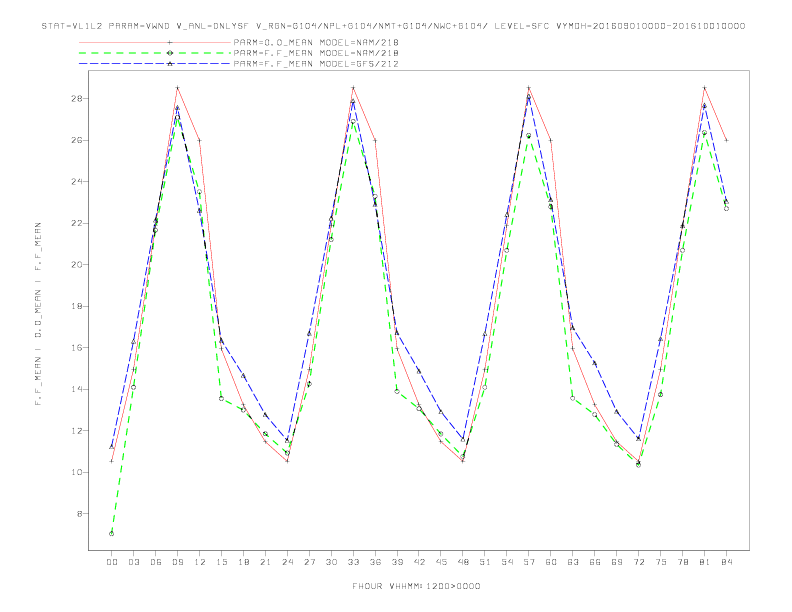
Task: Click the red solid legend line sample
Action: (155, 43)
